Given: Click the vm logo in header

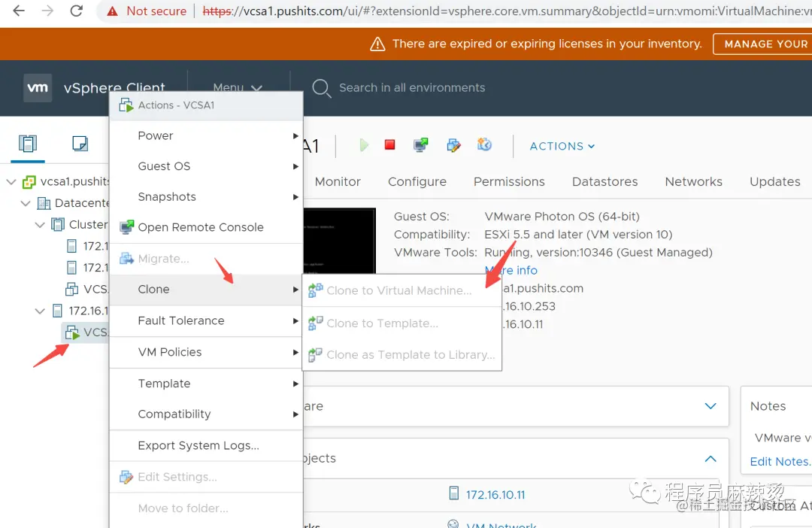Looking at the screenshot, I should (38, 87).
